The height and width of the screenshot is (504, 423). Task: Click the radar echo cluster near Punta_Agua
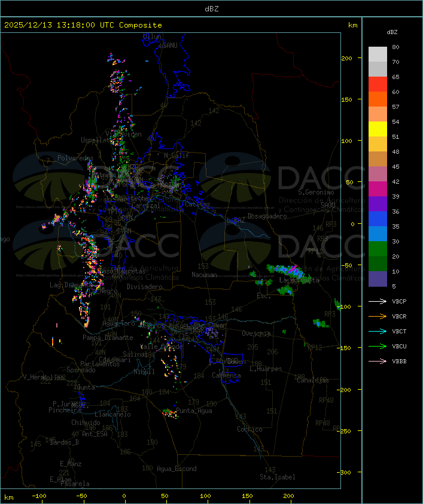169,413
